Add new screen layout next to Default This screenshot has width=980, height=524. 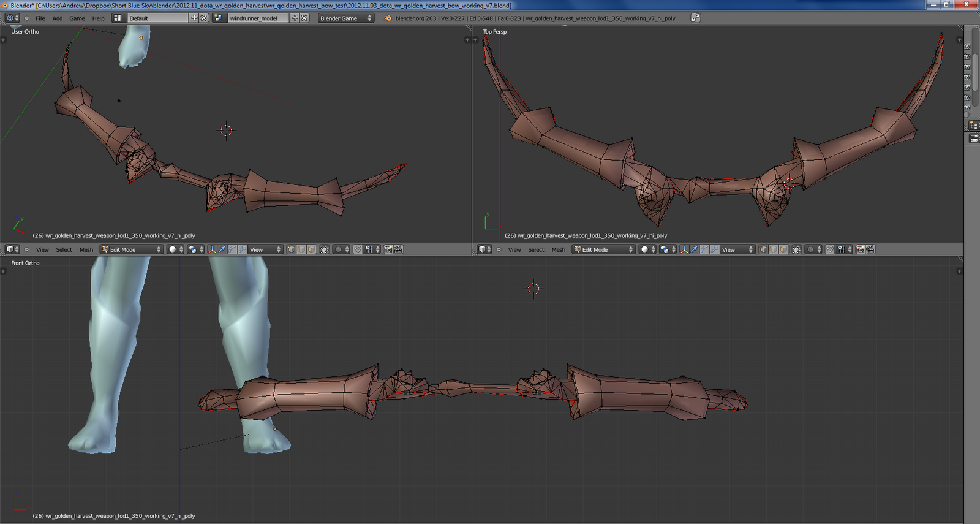(194, 18)
